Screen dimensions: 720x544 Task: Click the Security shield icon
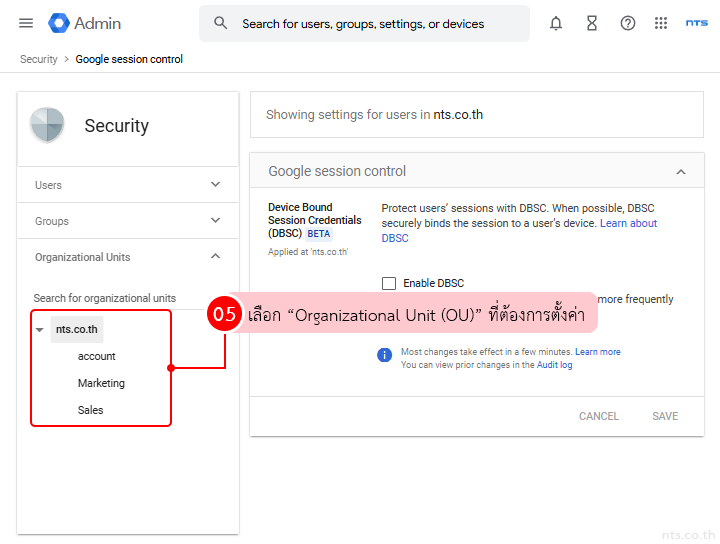point(47,125)
